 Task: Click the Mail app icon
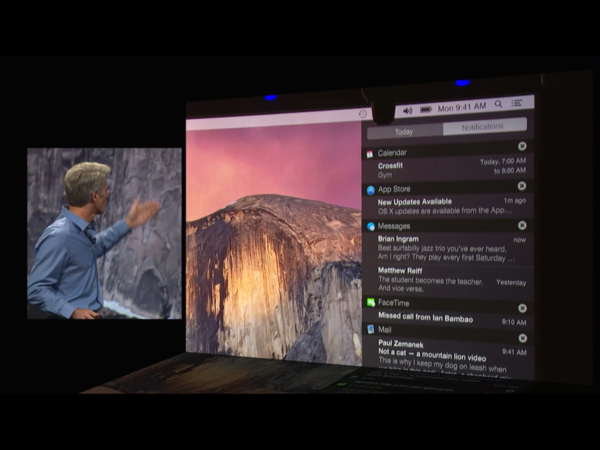pyautogui.click(x=370, y=329)
